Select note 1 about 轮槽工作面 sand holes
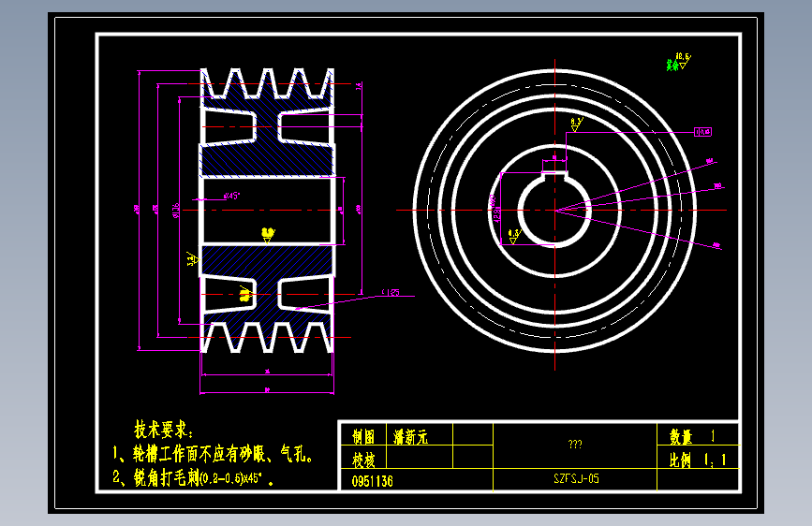This screenshot has width=812, height=526. point(213,454)
